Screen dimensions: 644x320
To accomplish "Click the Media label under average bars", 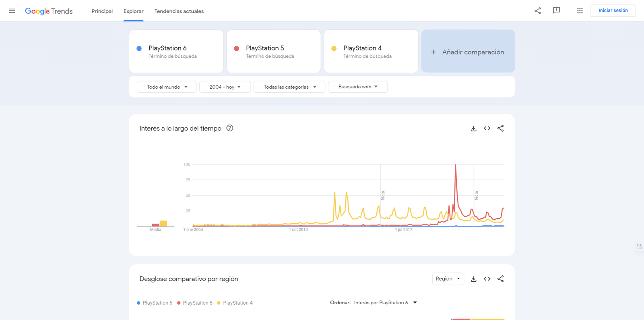I will tap(155, 230).
